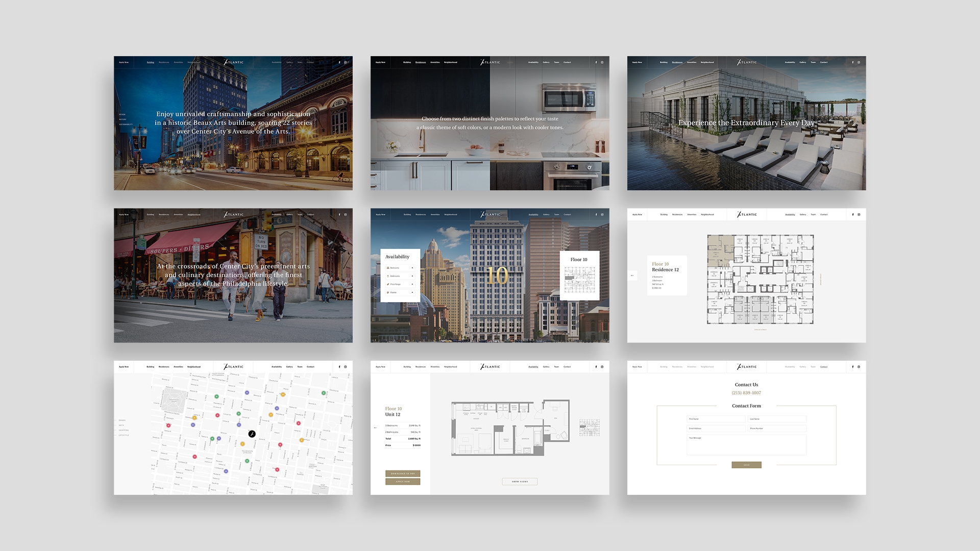This screenshot has width=980, height=551.
Task: Expand the Palette dropdown in Availability
Action: (400, 292)
